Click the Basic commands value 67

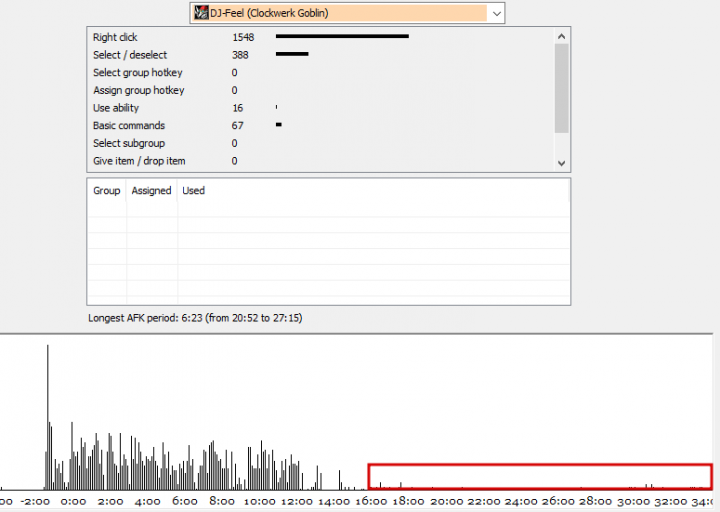pos(237,125)
